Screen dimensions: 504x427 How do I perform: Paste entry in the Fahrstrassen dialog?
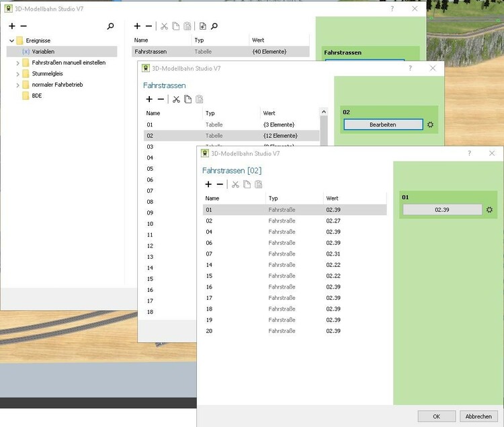click(x=200, y=99)
